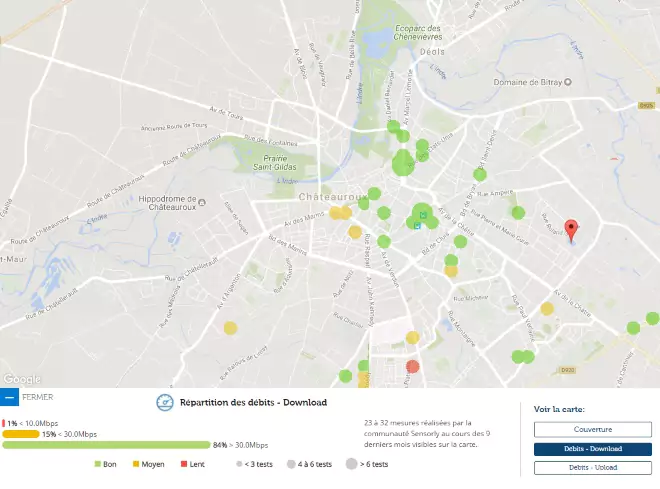
Task: Click the green circle near Rue Ampère
Action: (518, 213)
